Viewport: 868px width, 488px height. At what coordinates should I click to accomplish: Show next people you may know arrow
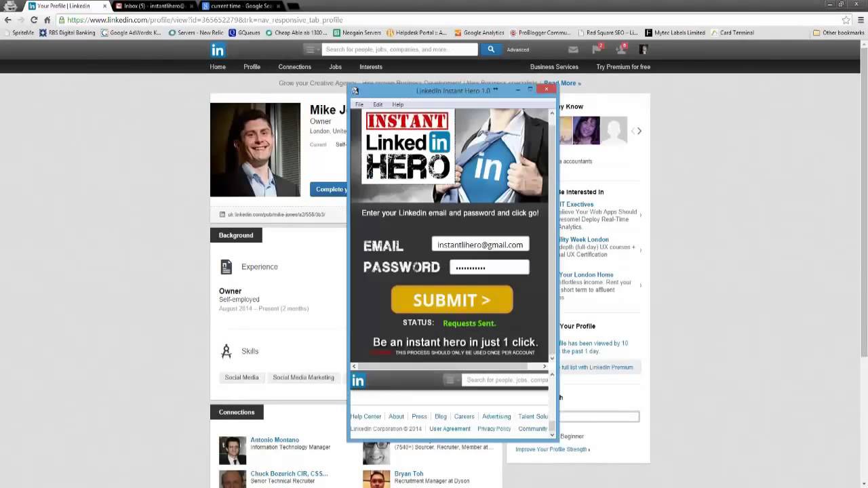[639, 131]
